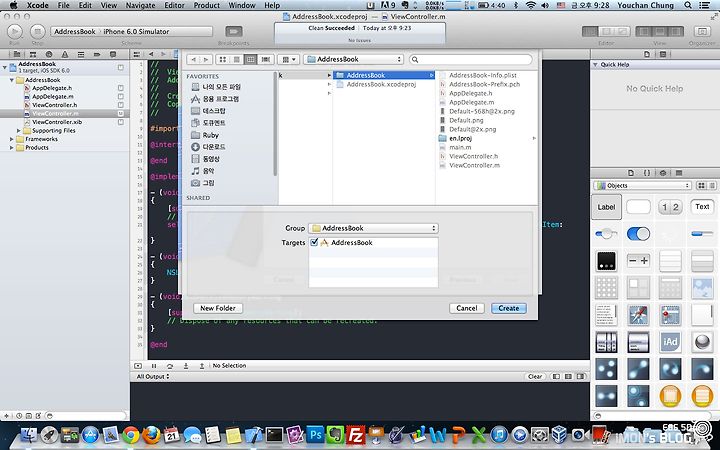Screen dimensions: 720x450
Task: Open Photoshop from the Dock
Action: click(315, 434)
